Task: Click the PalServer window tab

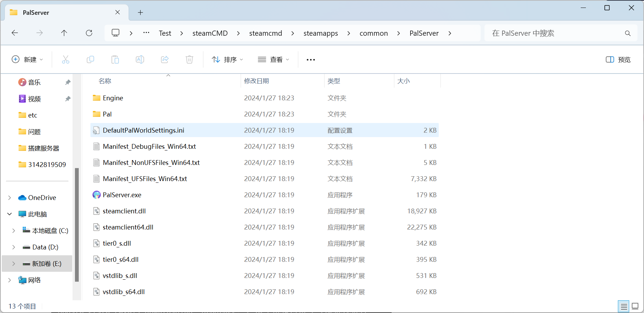Action: [x=67, y=12]
